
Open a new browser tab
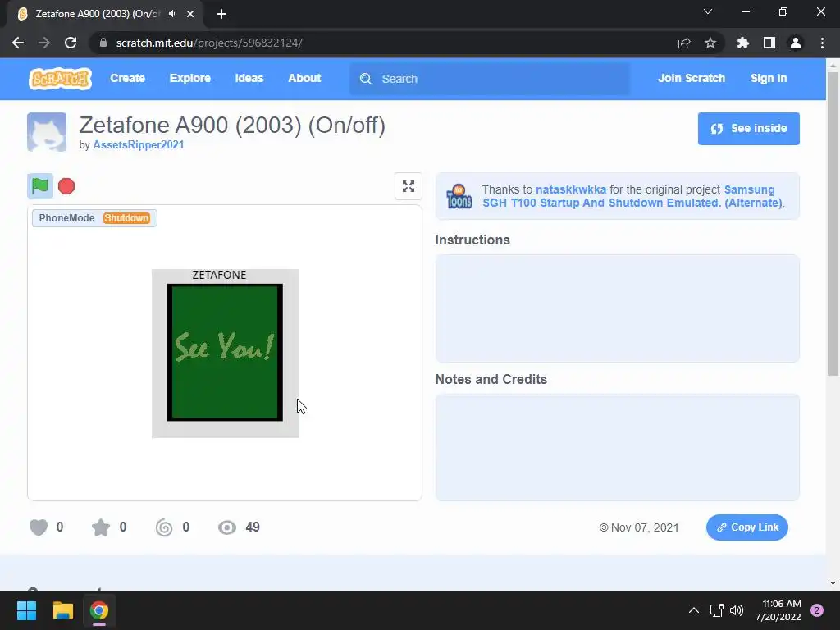tap(221, 14)
